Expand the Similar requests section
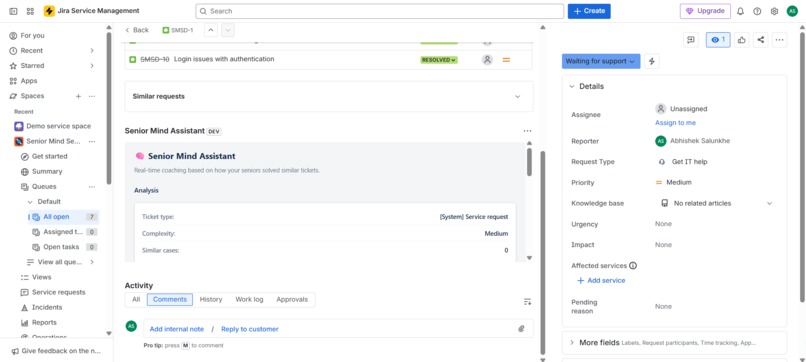The width and height of the screenshot is (806, 362). 518,97
